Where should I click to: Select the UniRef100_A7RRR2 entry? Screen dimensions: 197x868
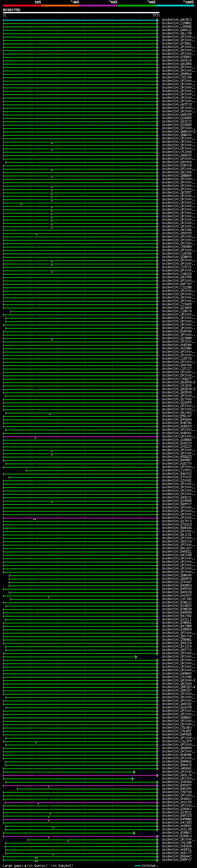pos(177,57)
